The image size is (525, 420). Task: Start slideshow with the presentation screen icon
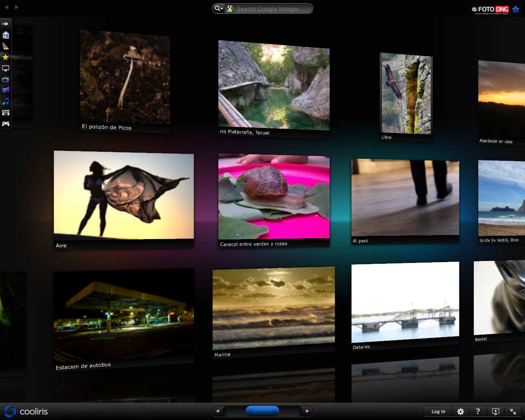coord(495,411)
